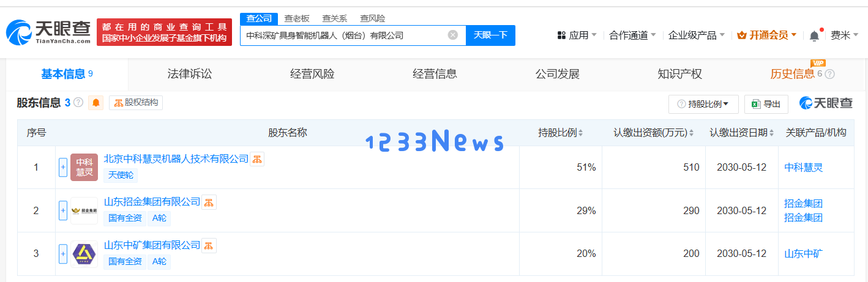Click the A轮 tag under 山东招金集团

coord(159,218)
